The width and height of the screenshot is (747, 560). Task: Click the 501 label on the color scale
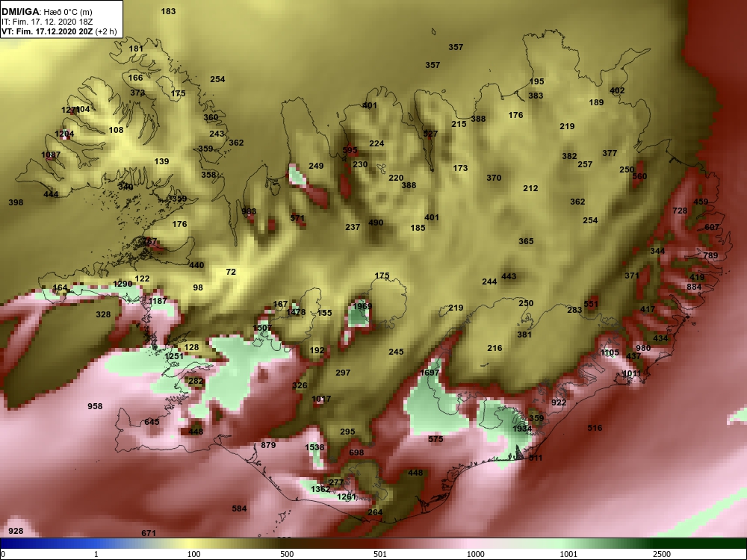point(380,554)
